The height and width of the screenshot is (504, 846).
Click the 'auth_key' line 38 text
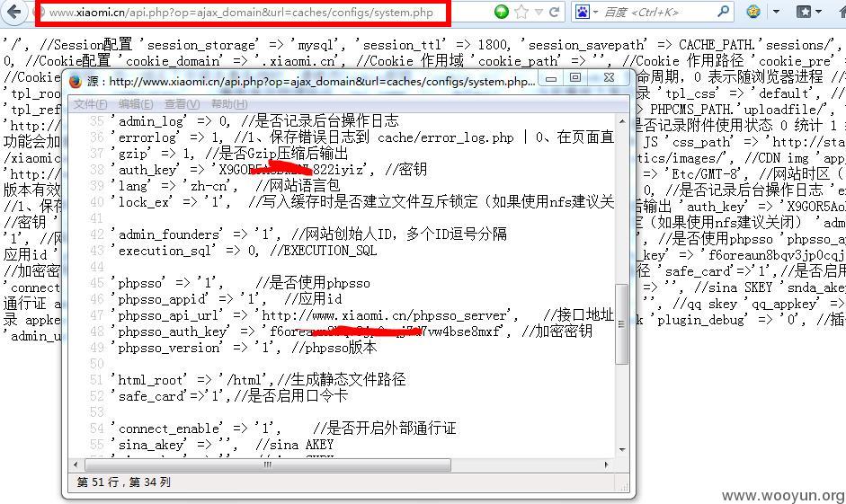click(x=268, y=170)
